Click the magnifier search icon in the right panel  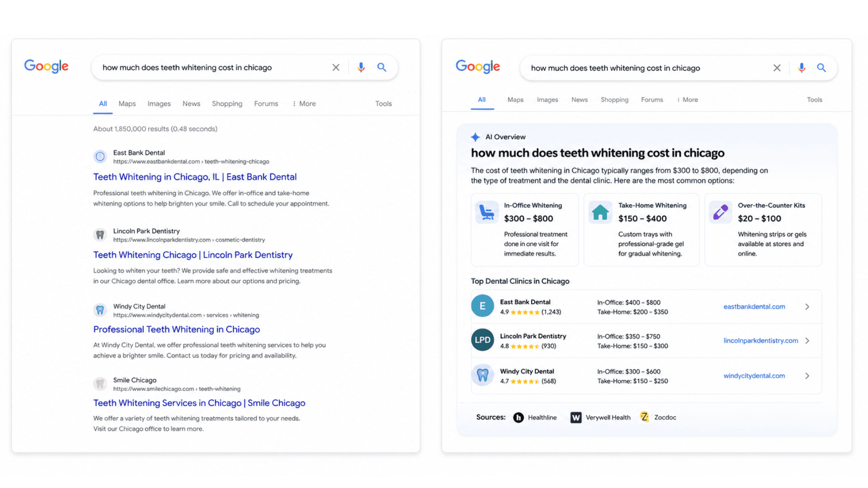coord(821,68)
